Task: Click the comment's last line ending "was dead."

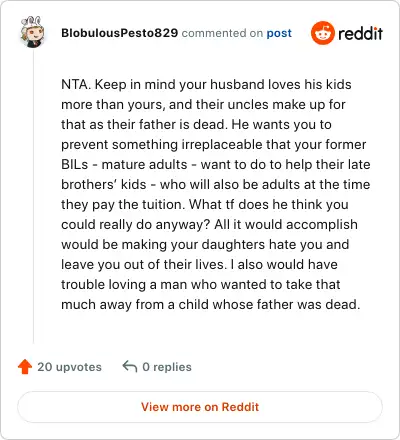Action: pyautogui.click(x=211, y=305)
